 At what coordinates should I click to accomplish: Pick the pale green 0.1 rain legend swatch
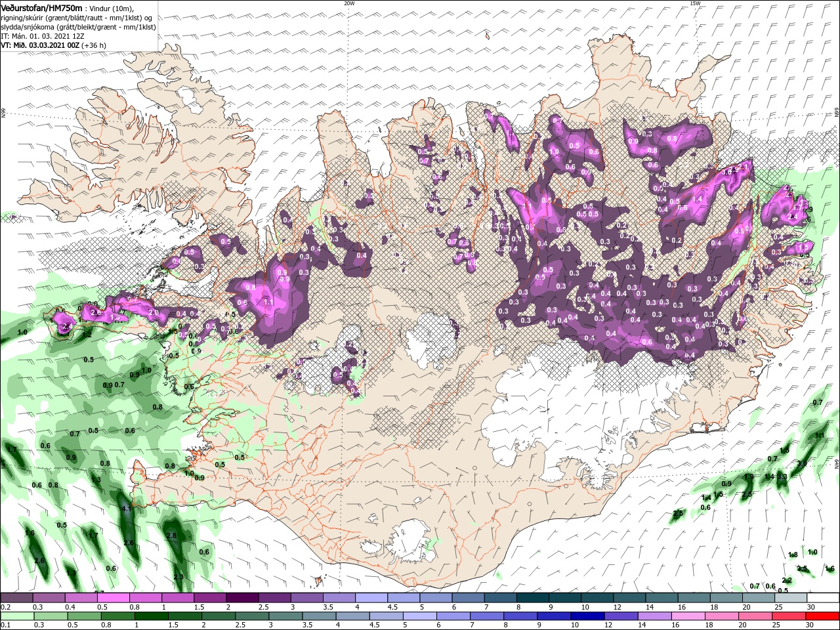click(17, 616)
